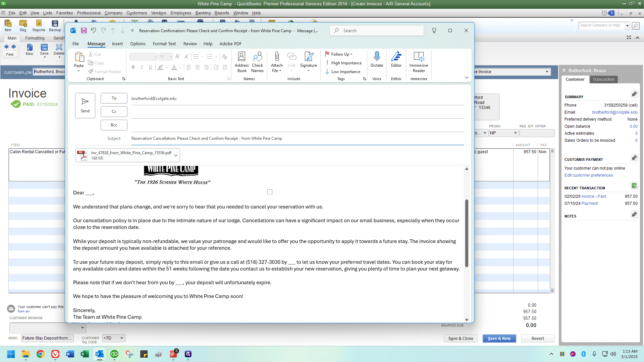Toggle Bold formatting
The width and height of the screenshot is (644, 362).
[x=133, y=67]
